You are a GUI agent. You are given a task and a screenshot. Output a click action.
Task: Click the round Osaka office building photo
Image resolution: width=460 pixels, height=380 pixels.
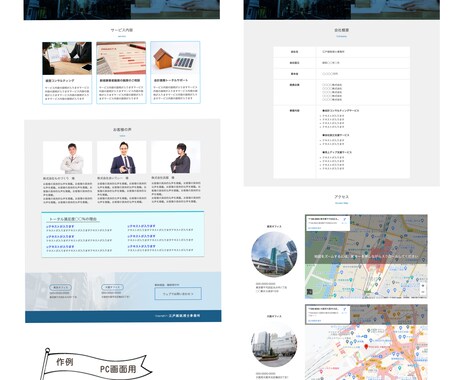pyautogui.click(x=274, y=344)
